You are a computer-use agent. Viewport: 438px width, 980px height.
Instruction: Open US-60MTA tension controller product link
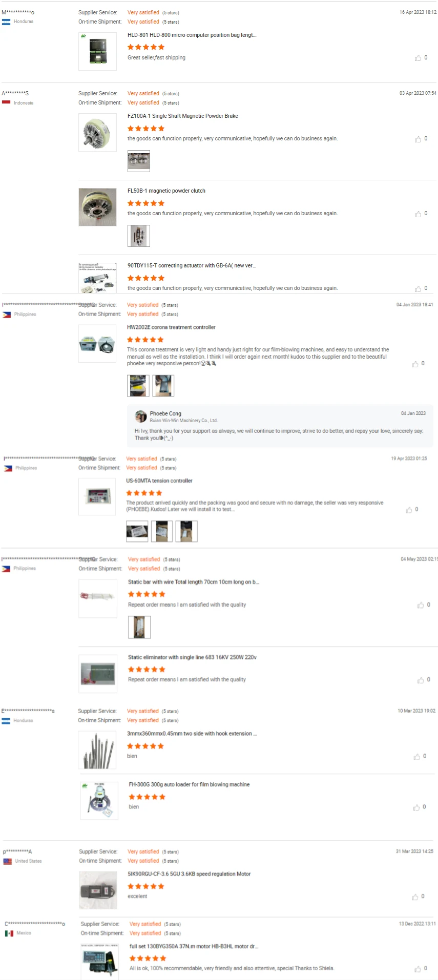point(159,481)
